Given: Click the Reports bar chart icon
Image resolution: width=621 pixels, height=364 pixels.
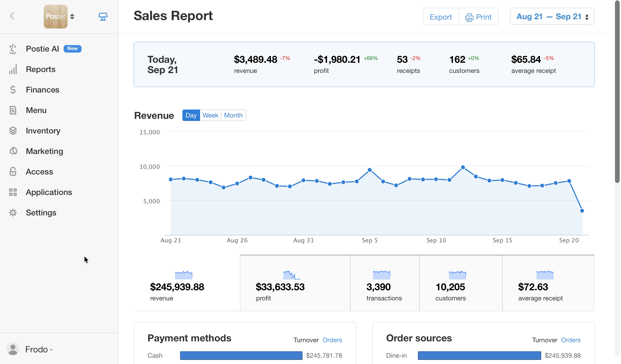Looking at the screenshot, I should pyautogui.click(x=13, y=69).
